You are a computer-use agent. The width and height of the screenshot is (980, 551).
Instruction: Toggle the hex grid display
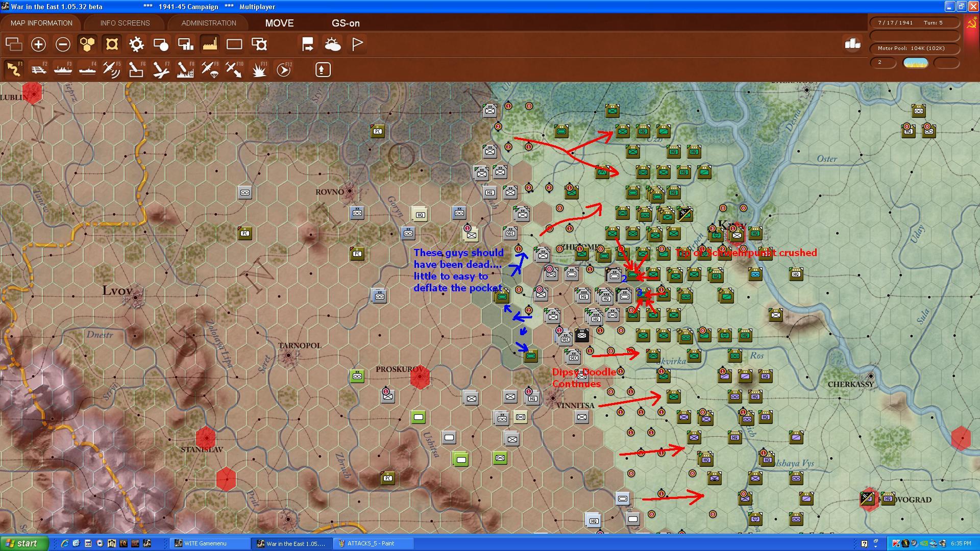click(x=87, y=44)
